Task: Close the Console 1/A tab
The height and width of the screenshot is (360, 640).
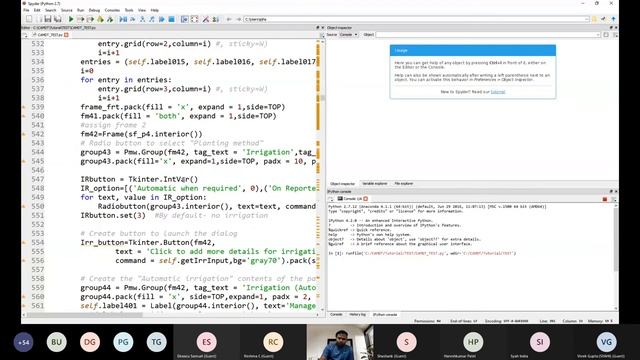Action: click(x=366, y=198)
